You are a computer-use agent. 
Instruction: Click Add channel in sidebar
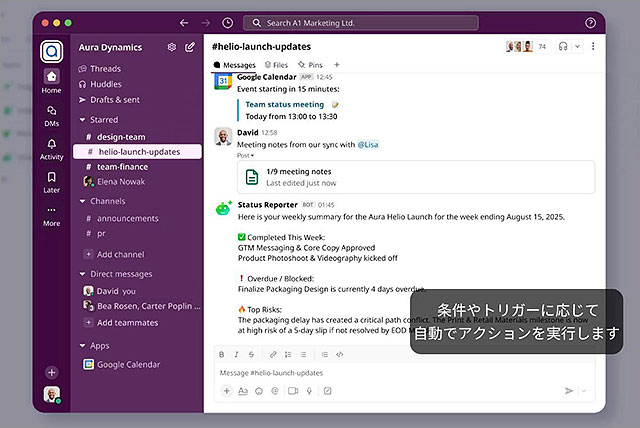click(x=120, y=254)
